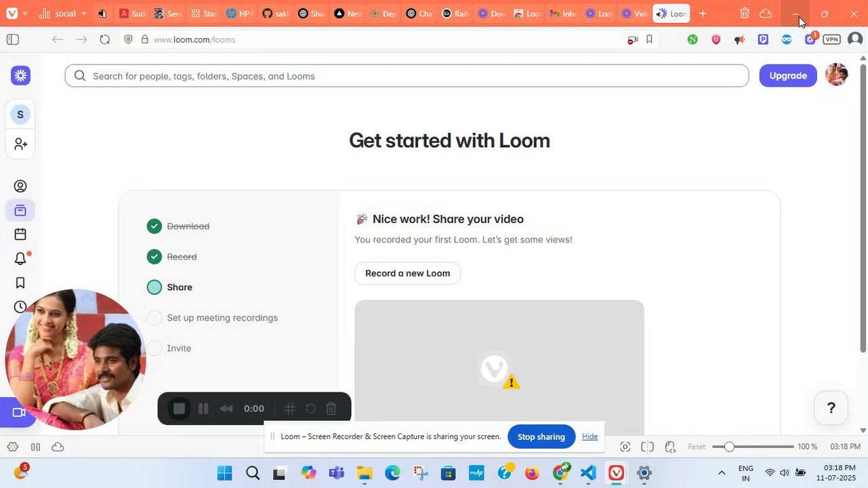Screen dimensions: 868x488
Task: Open the Vivaldi main menu
Action: [x=12, y=14]
